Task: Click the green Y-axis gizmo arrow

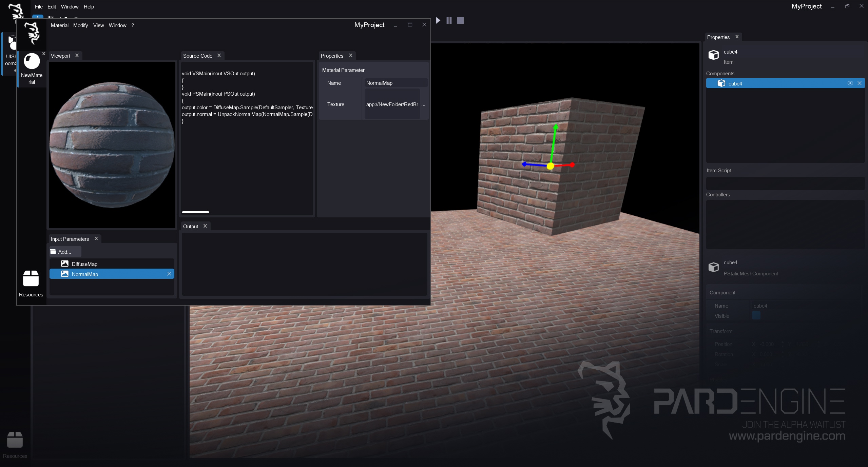Action: click(554, 143)
